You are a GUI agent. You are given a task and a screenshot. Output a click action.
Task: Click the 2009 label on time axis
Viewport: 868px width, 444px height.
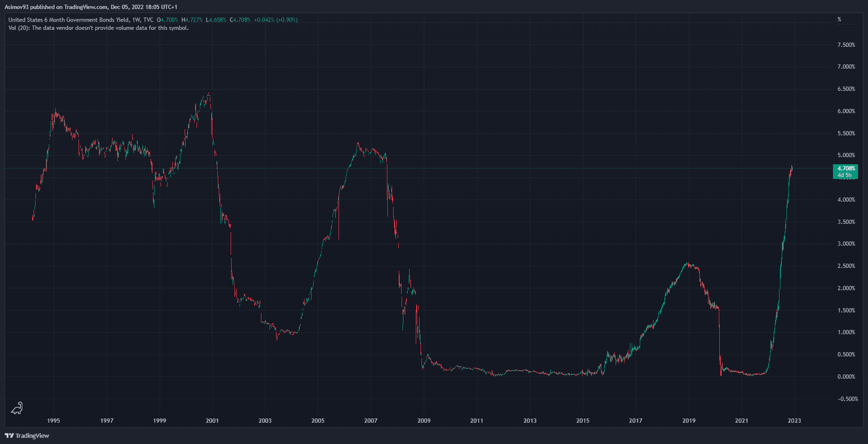(424, 420)
